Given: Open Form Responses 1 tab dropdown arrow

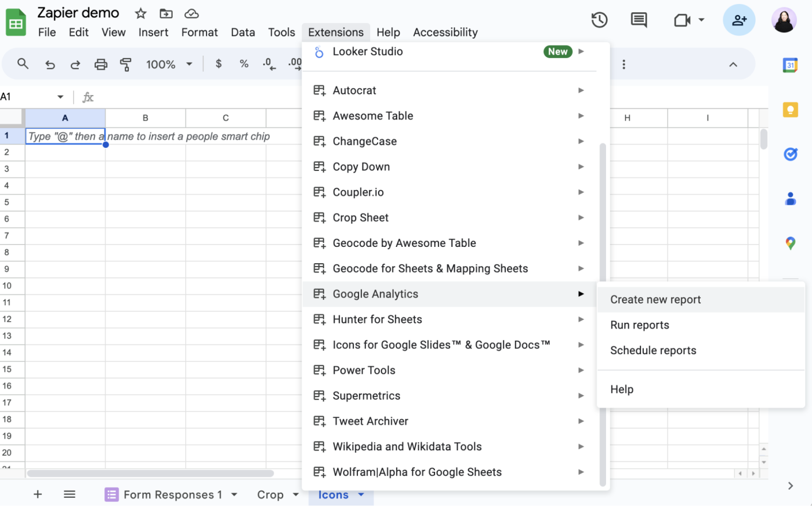Looking at the screenshot, I should click(x=234, y=494).
